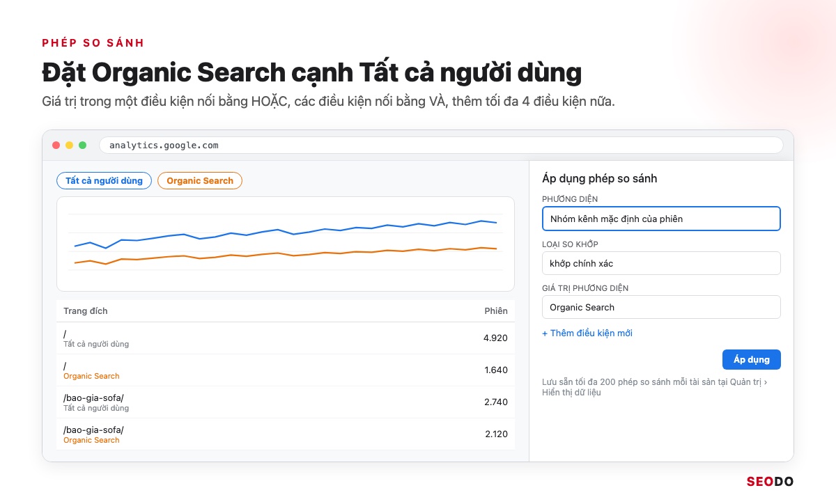836x504 pixels.
Task: Click the value 2.740 in the table
Action: [x=495, y=402]
